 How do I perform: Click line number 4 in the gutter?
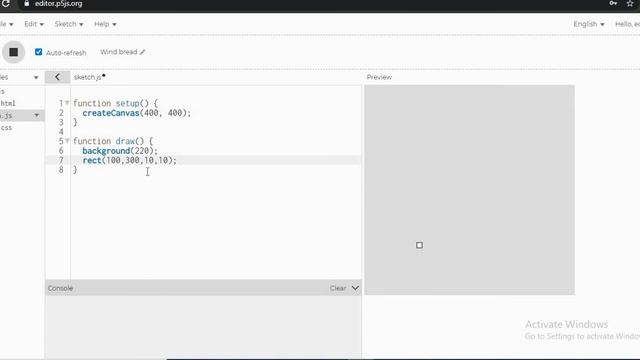(x=61, y=131)
